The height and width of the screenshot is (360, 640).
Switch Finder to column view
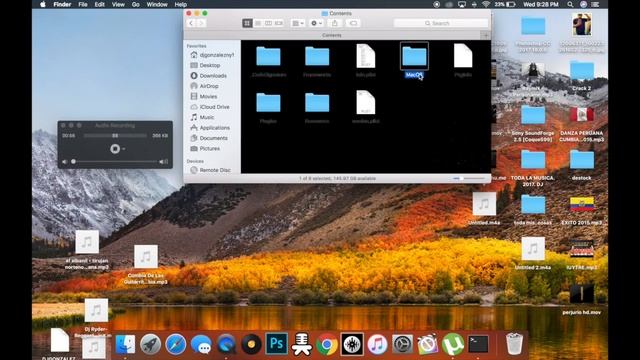268,23
